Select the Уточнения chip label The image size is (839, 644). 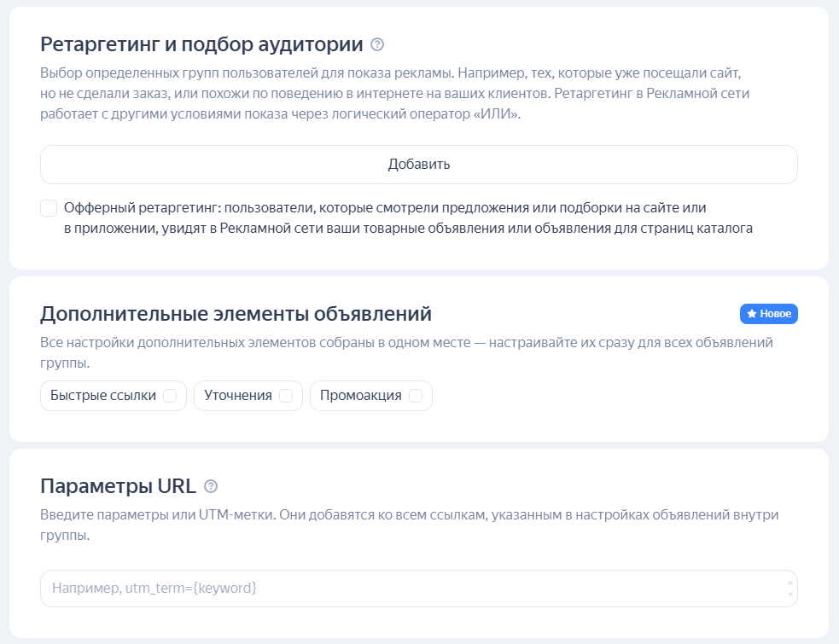[x=238, y=396]
